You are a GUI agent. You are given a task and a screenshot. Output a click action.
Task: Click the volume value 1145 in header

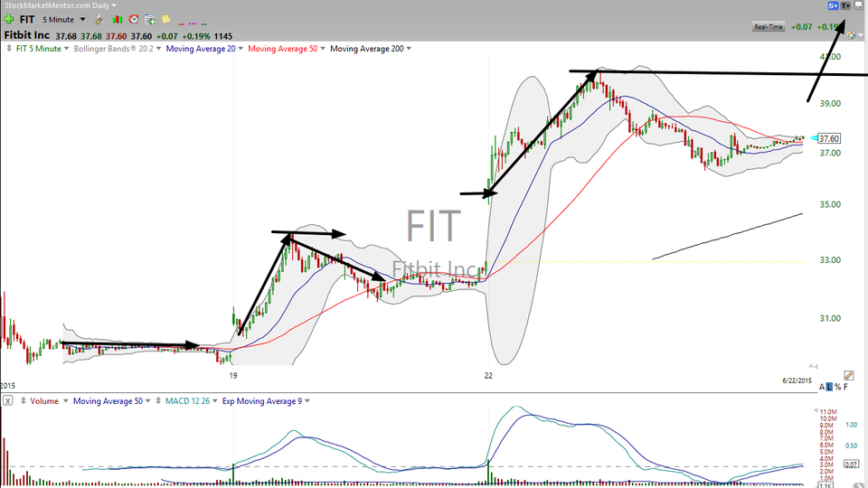coord(223,36)
